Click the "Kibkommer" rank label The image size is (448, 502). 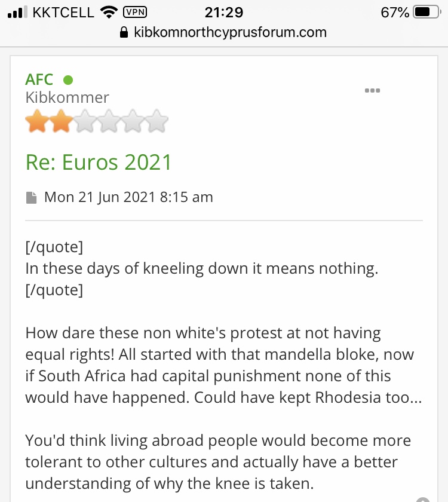pos(67,97)
